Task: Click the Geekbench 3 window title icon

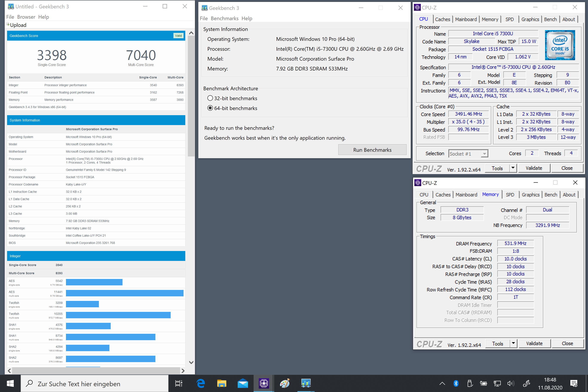Action: coord(204,8)
